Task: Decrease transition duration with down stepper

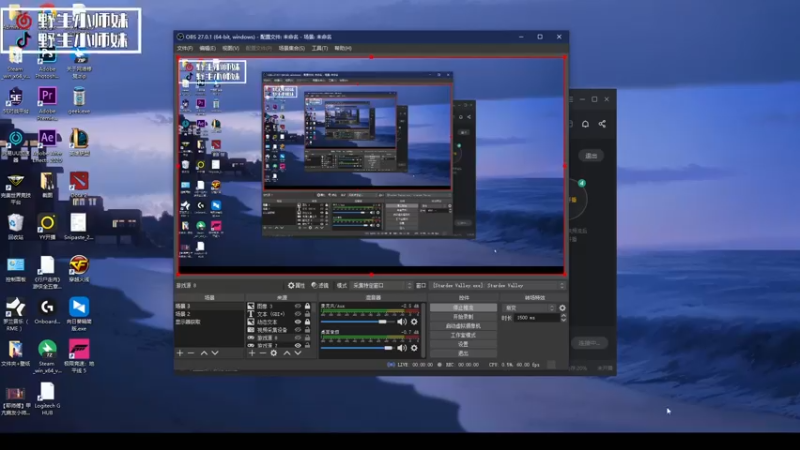Action: tap(563, 320)
